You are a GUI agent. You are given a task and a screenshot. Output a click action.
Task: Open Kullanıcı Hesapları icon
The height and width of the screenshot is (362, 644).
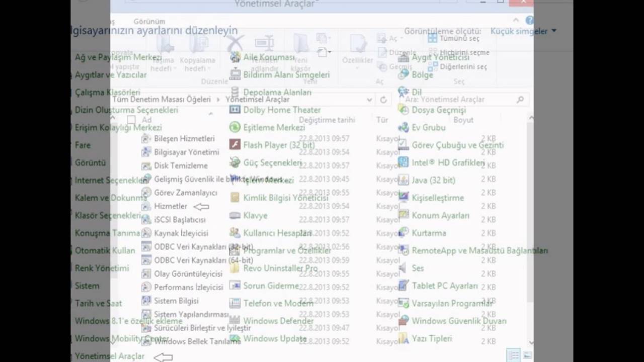coord(235,233)
